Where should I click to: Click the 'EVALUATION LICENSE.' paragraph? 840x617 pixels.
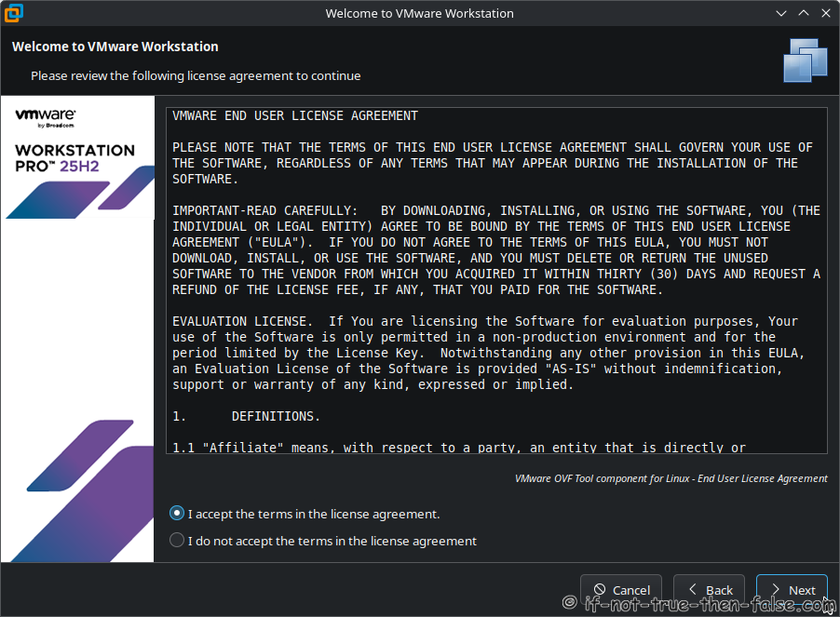[488, 353]
